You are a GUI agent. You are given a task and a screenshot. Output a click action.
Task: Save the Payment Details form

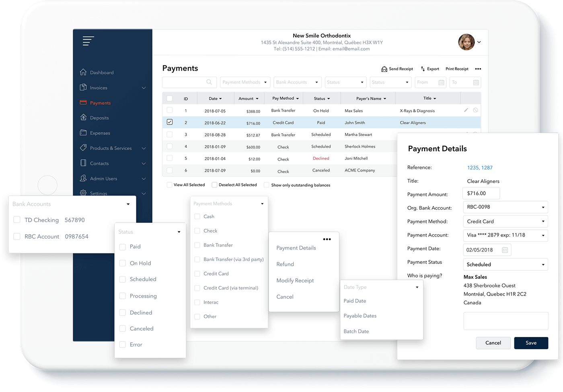pyautogui.click(x=531, y=343)
